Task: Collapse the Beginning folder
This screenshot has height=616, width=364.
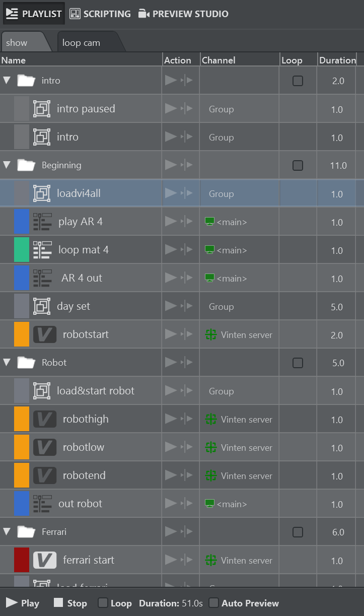Action: pos(7,165)
